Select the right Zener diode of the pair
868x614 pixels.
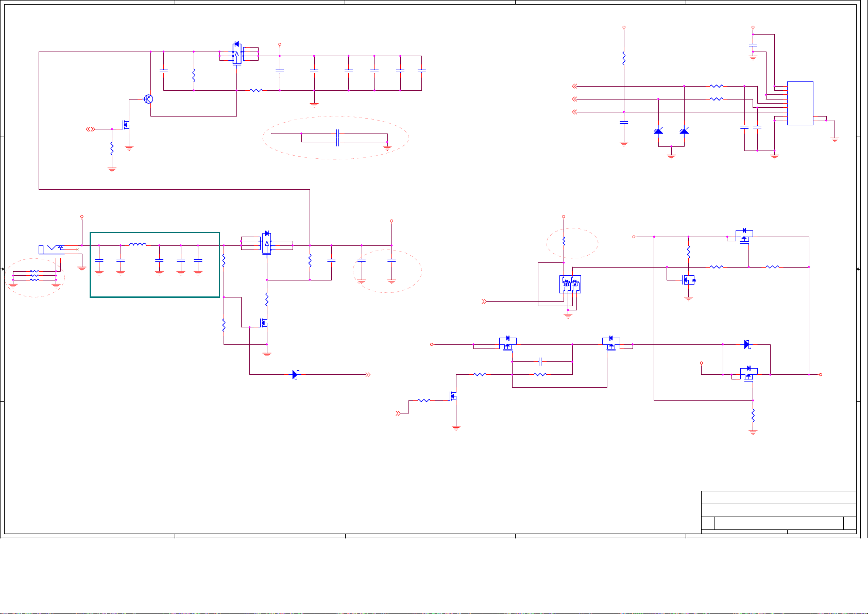[x=684, y=131]
